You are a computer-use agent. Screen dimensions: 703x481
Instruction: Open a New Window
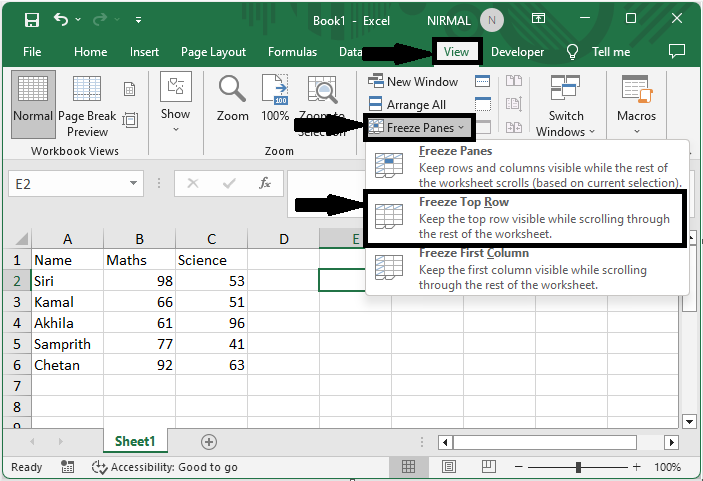413,82
